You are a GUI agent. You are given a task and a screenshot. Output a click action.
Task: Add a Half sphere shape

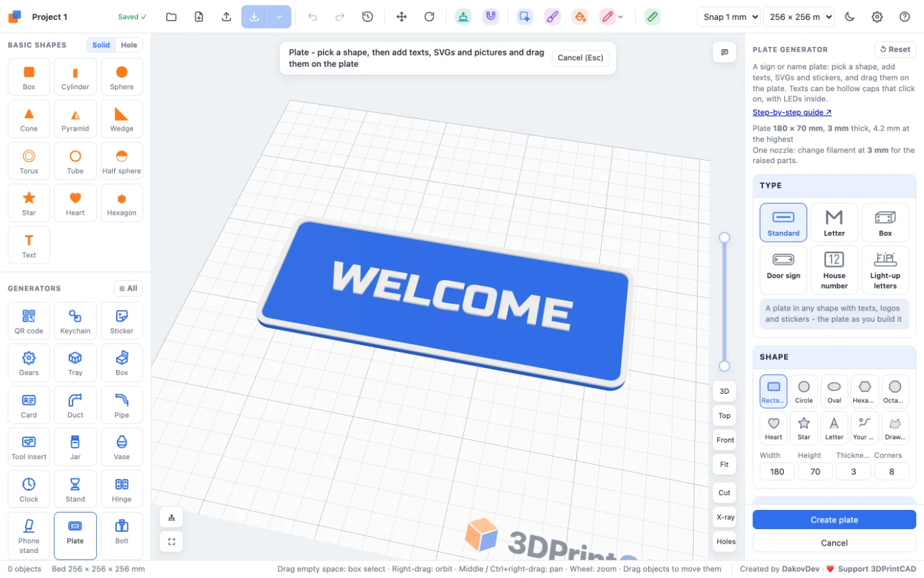pos(121,161)
